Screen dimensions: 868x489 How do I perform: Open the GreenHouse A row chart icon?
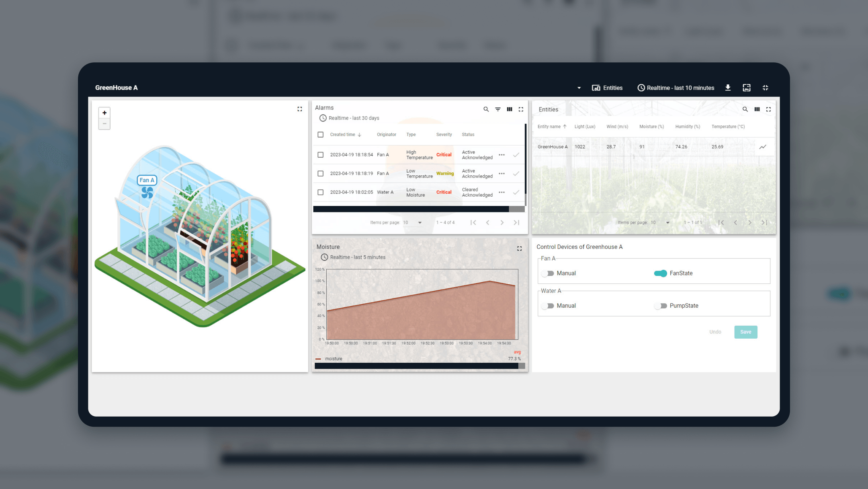click(x=762, y=147)
